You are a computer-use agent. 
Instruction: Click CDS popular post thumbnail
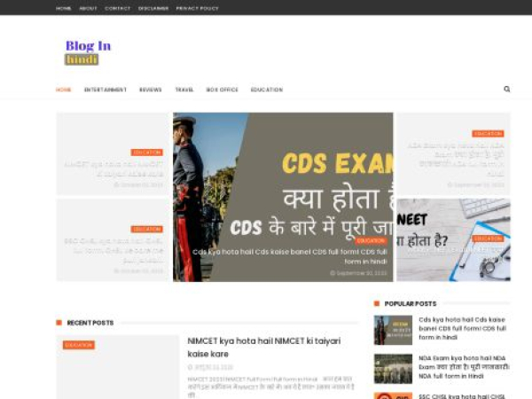coord(393,330)
